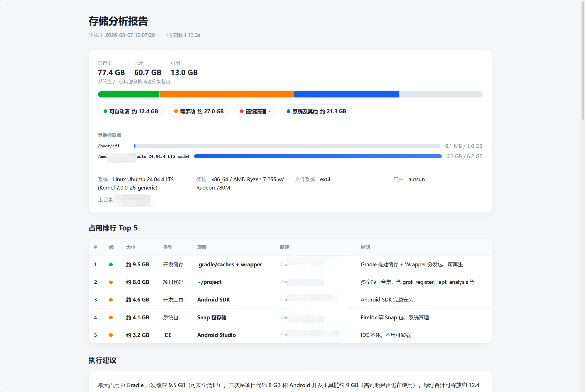Screen dimensions: 585x392
Task: Click the orange dot in ~/project row
Action: click(x=111, y=282)
